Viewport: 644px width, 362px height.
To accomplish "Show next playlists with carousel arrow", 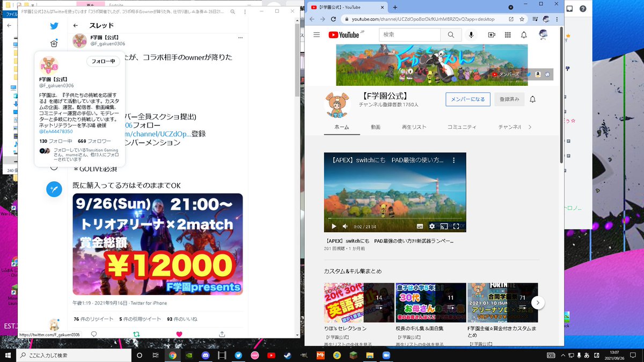I will click(538, 303).
